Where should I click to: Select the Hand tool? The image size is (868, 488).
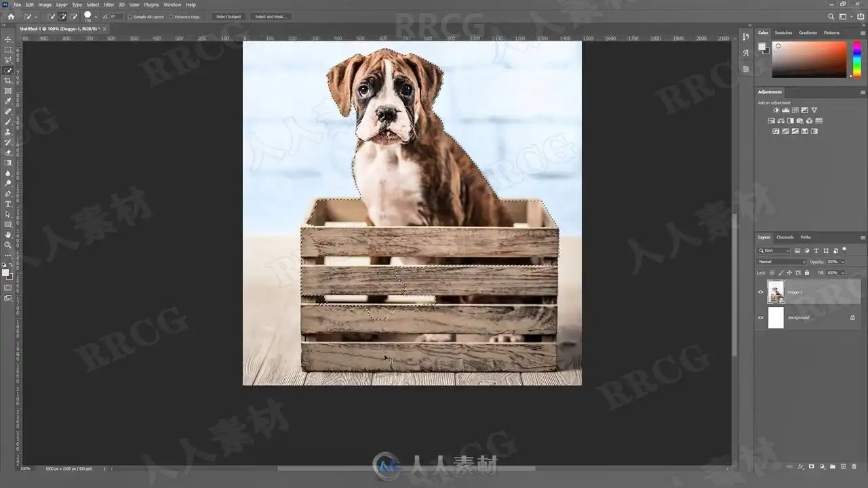point(8,235)
